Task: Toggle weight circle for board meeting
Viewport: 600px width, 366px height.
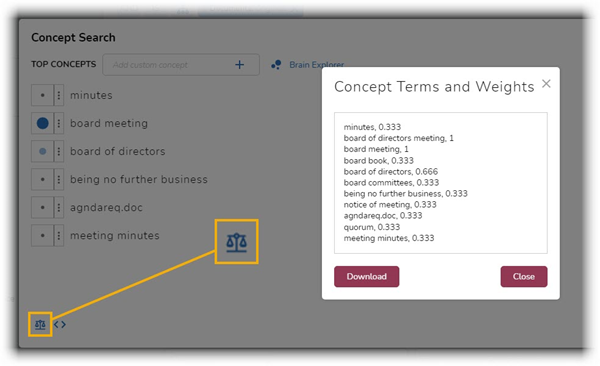Action: [42, 123]
